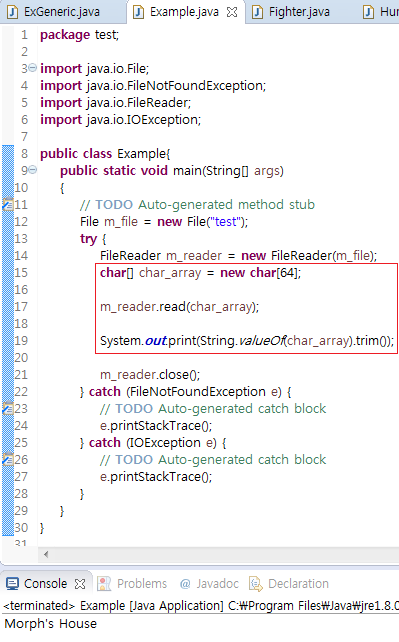Click the TODO task marker on line 11

pos(8,204)
